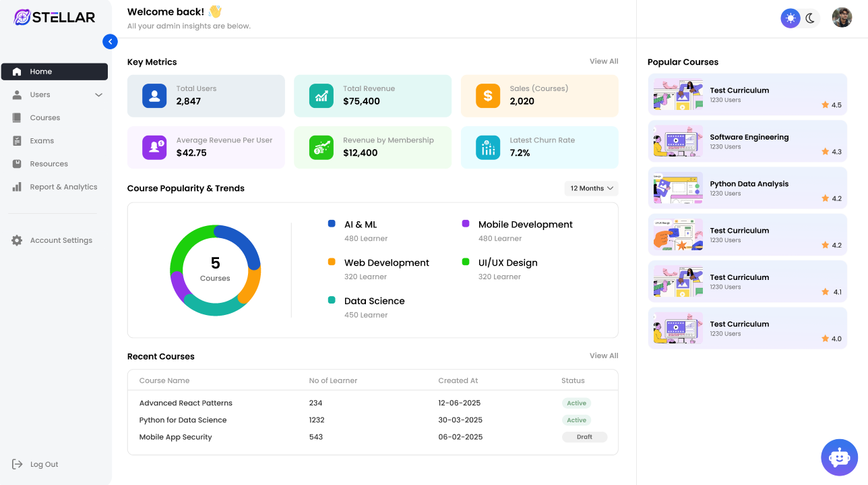Viewport: 868px width, 485px height.
Task: Click the Stellar logo icon
Action: click(x=22, y=18)
